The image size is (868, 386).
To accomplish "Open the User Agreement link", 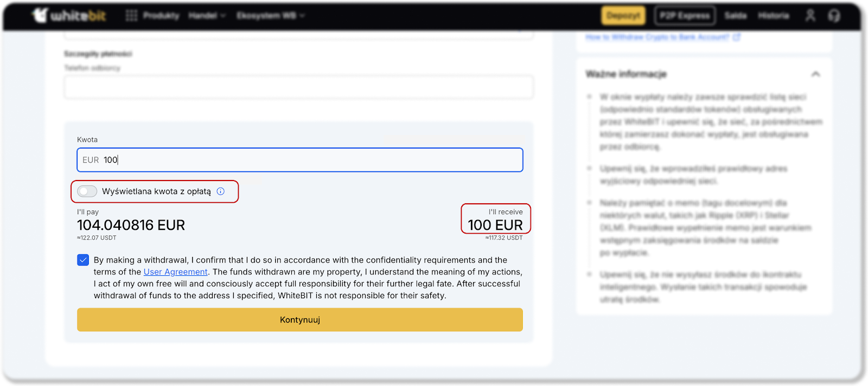I will click(175, 272).
